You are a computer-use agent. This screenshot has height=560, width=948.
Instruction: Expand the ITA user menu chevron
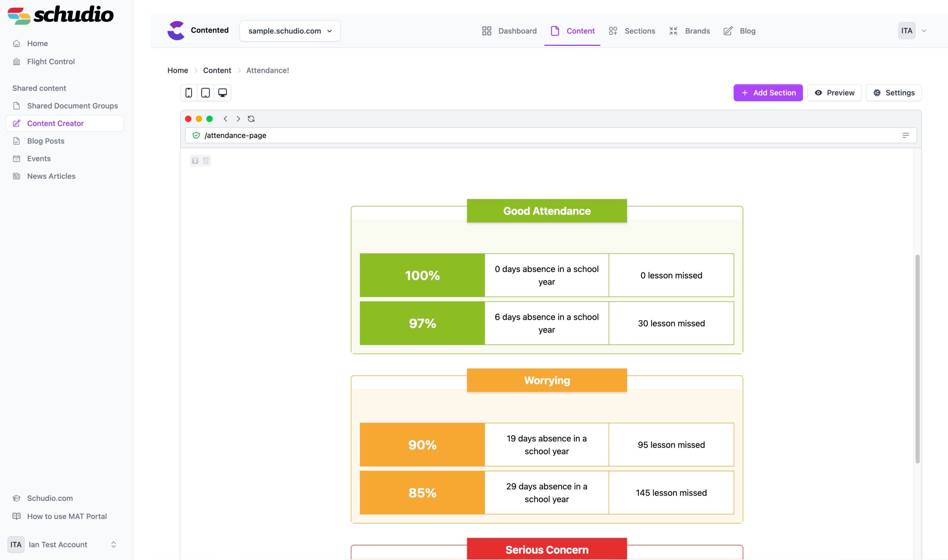point(924,31)
